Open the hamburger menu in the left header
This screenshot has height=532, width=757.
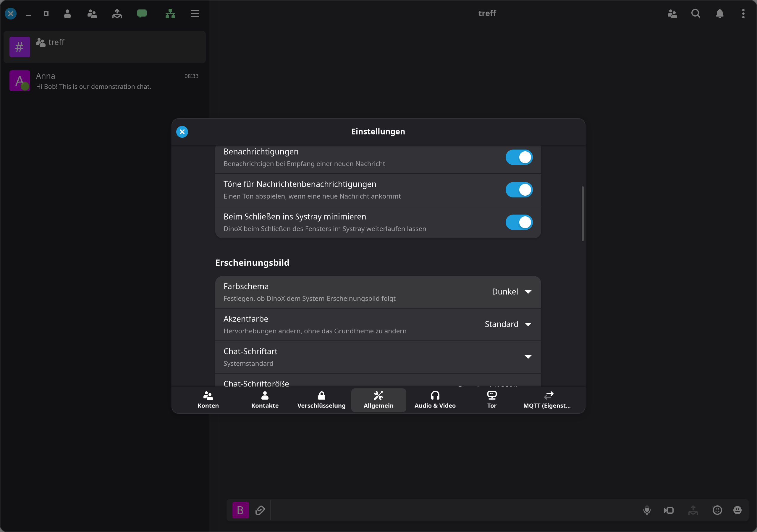tap(195, 14)
